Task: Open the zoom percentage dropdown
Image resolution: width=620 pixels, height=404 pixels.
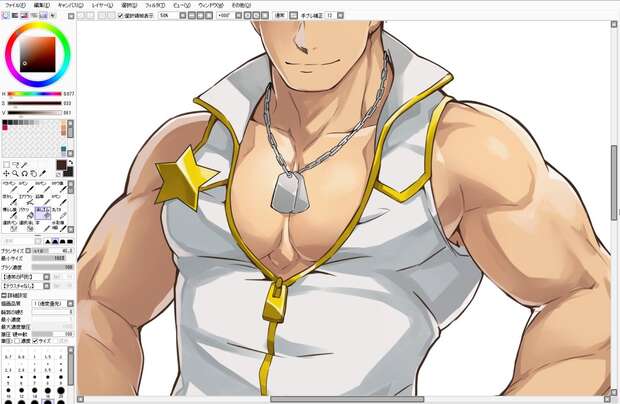Action: pos(183,15)
